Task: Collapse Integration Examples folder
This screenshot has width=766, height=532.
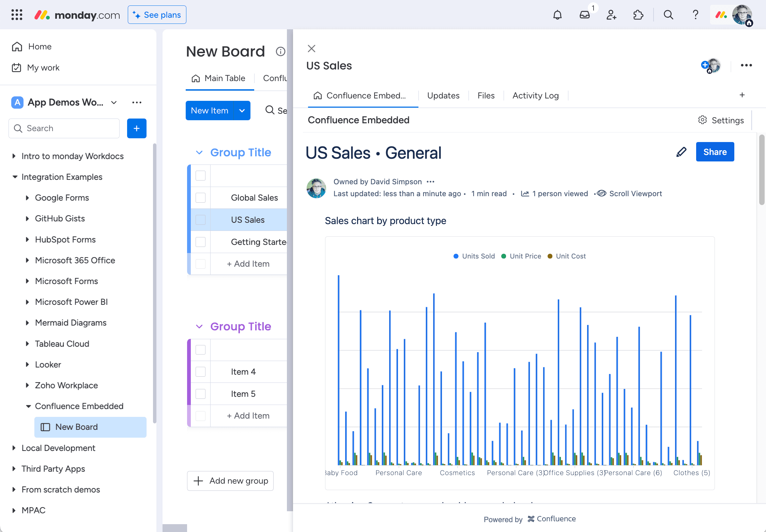Action: coord(15,177)
